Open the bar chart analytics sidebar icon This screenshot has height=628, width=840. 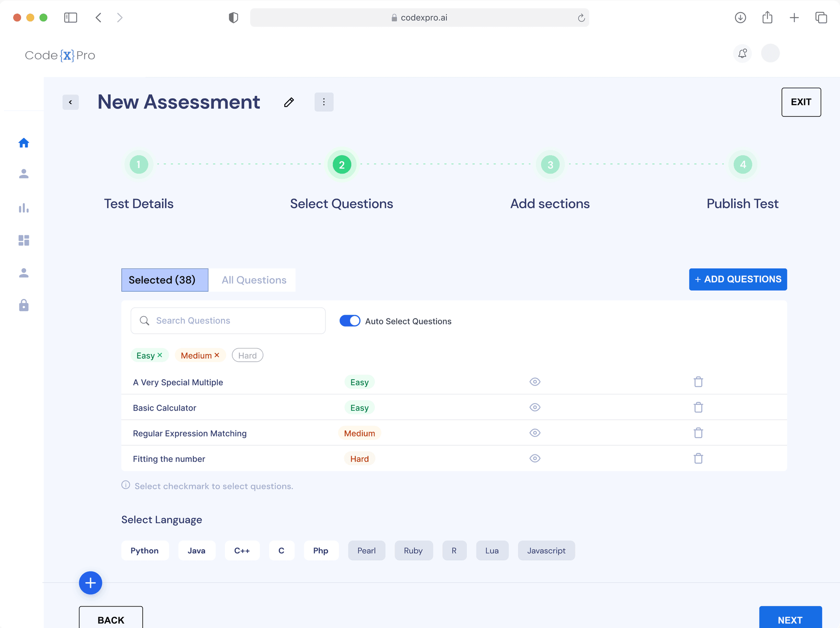(24, 208)
